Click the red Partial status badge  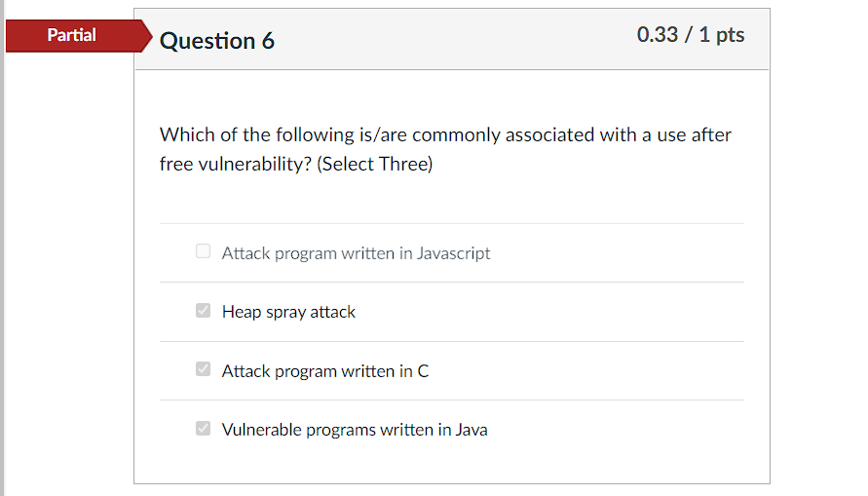click(x=72, y=35)
